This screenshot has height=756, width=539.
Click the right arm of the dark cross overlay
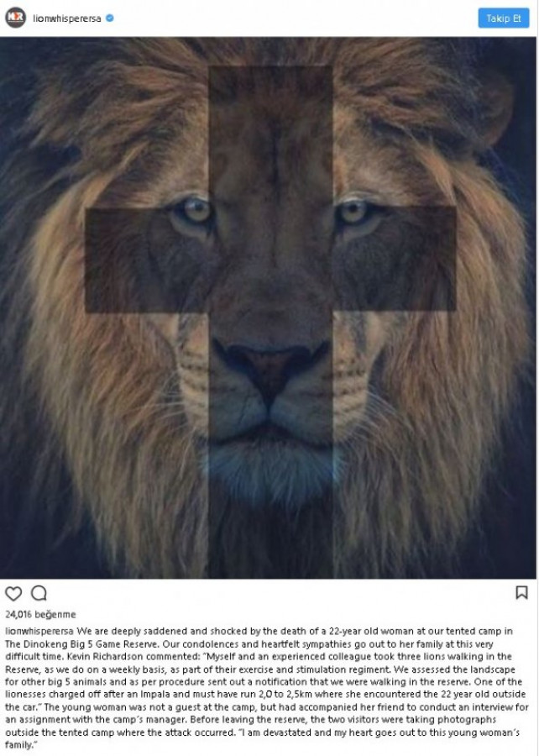tap(395, 259)
